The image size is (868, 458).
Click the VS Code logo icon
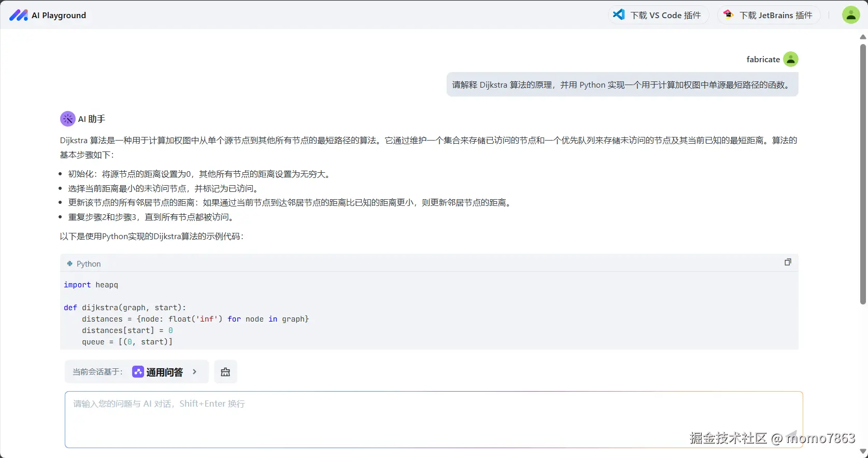click(619, 15)
